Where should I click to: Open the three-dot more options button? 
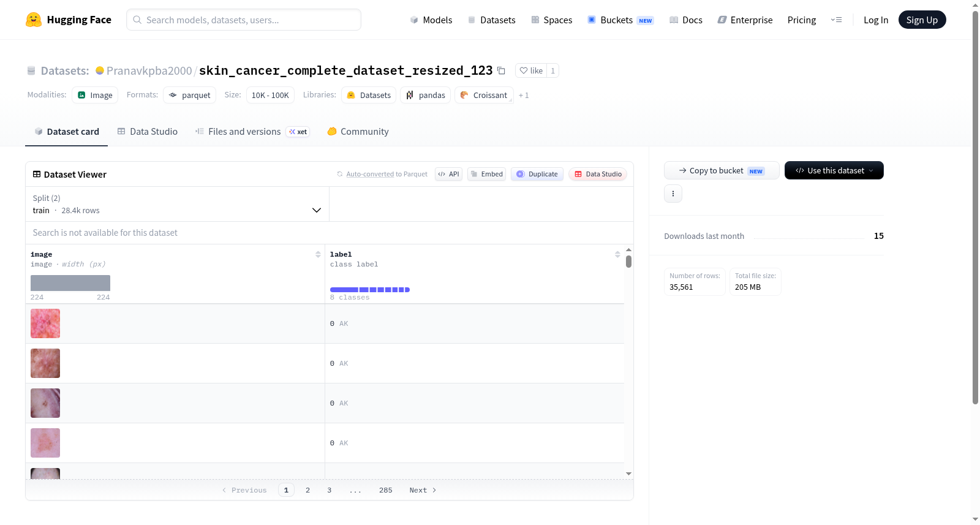[673, 194]
